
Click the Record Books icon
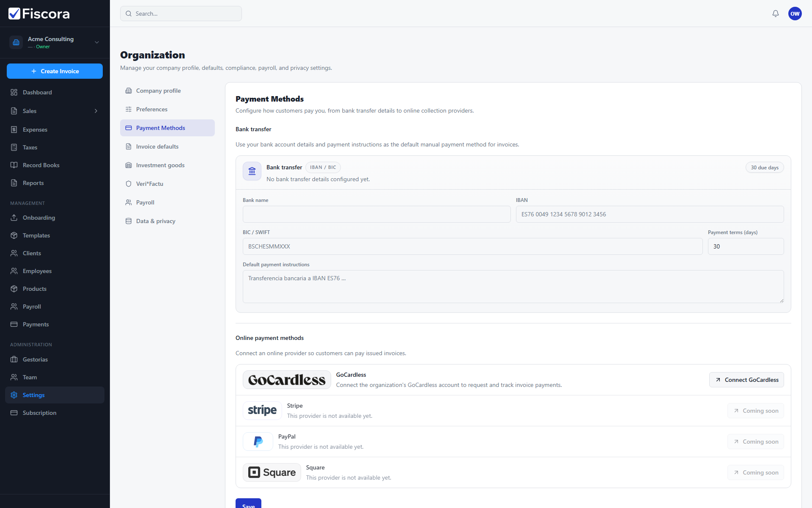click(14, 165)
